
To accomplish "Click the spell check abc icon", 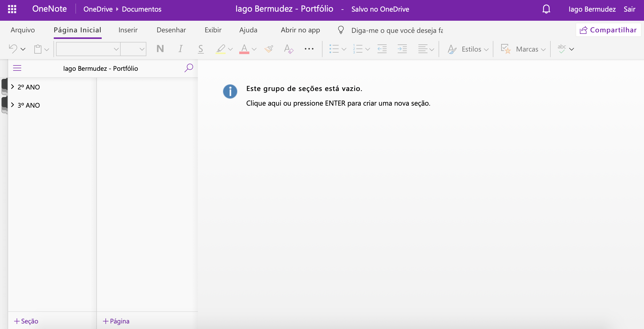I will [562, 49].
